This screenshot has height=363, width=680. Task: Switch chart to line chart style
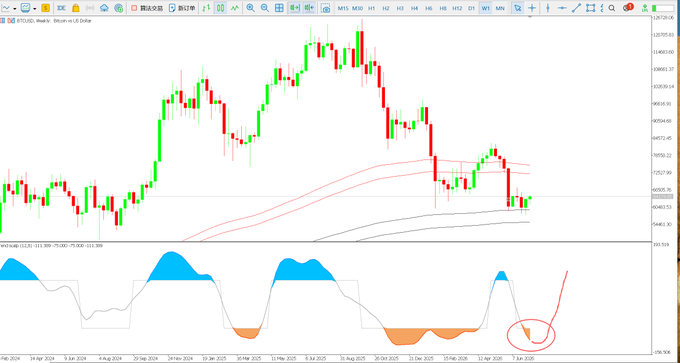tap(235, 8)
